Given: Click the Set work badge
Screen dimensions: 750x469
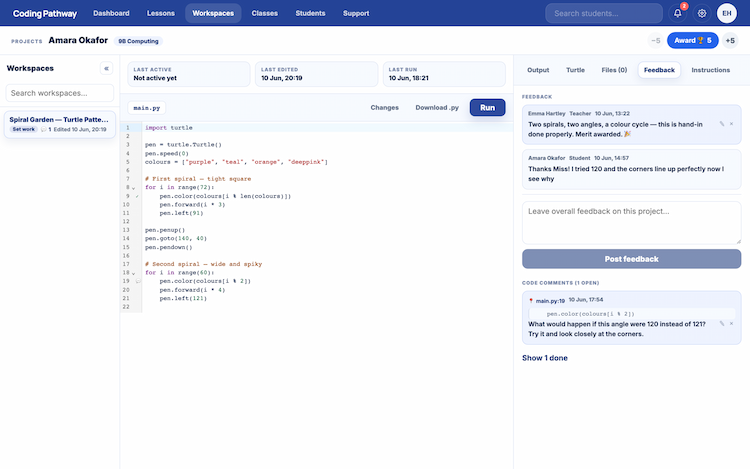Looking at the screenshot, I should 23,130.
